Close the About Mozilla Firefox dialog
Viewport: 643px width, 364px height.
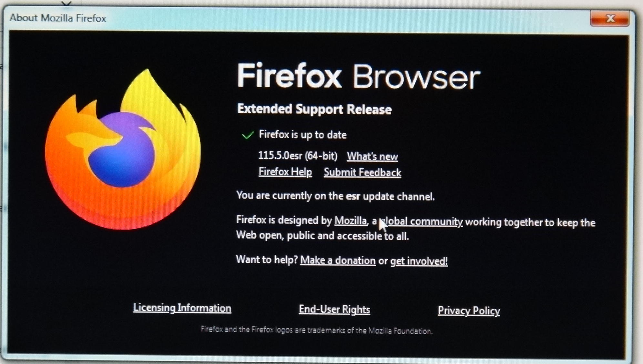tap(609, 18)
